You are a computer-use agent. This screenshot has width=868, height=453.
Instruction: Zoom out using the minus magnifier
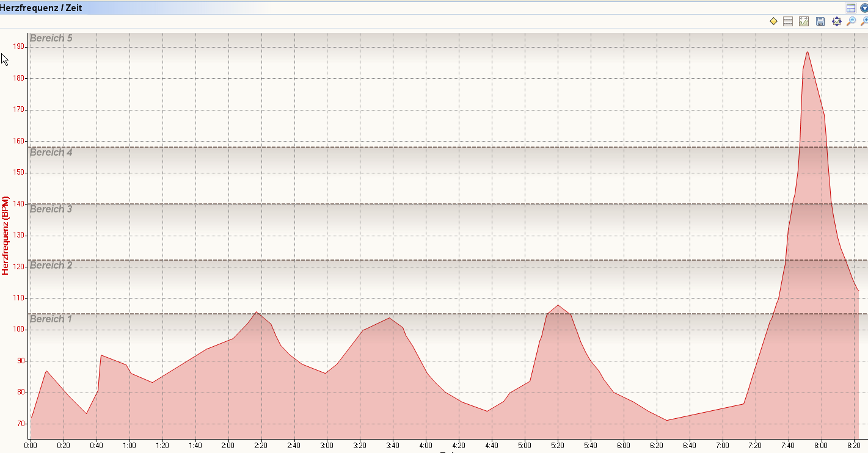[x=852, y=21]
